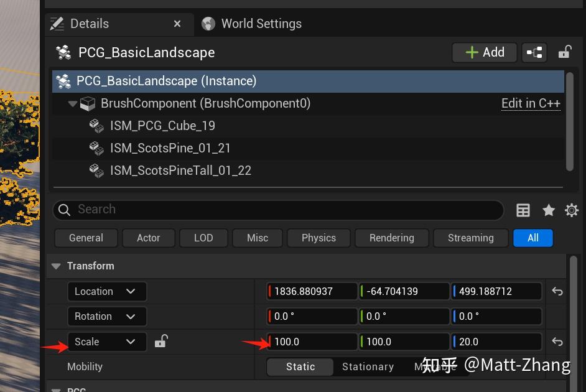Close the Details tab
The image size is (586, 392).
click(177, 24)
